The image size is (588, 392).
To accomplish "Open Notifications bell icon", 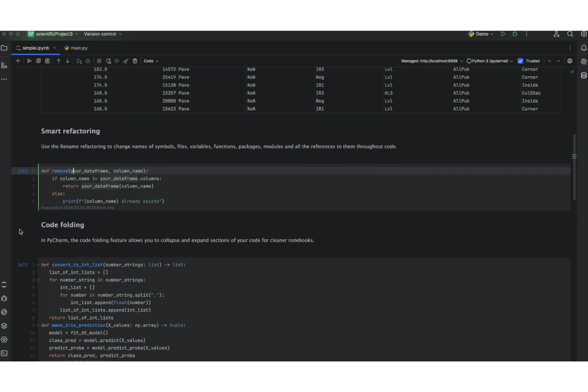I will pyautogui.click(x=584, y=48).
